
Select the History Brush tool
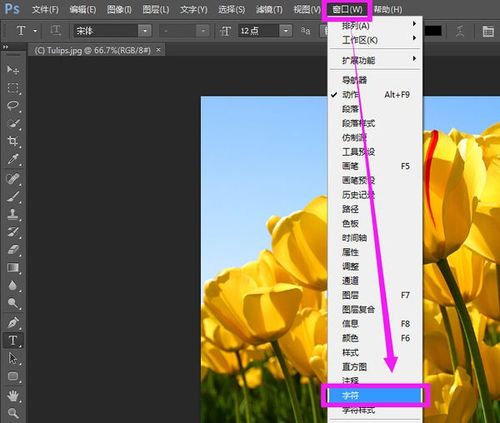[x=13, y=232]
